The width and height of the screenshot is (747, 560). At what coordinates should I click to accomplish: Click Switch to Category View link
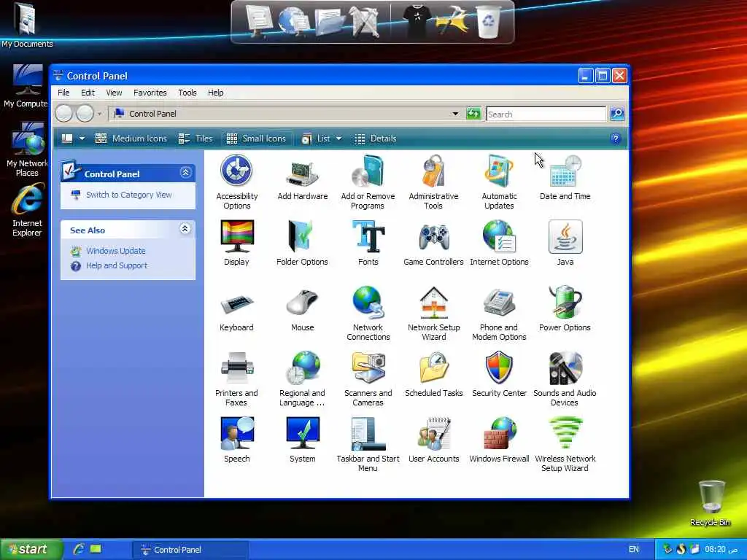click(128, 195)
